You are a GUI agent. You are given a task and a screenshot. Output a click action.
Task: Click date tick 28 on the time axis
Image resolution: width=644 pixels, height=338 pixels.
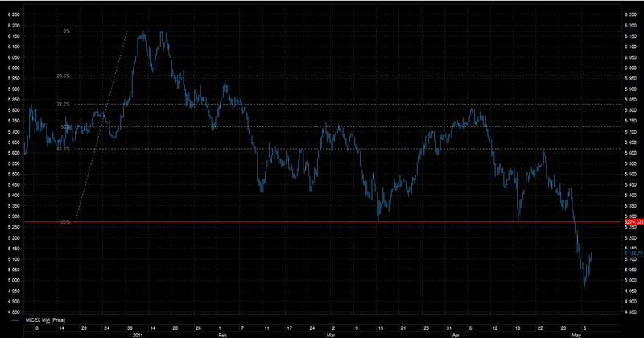pyautogui.click(x=563, y=328)
